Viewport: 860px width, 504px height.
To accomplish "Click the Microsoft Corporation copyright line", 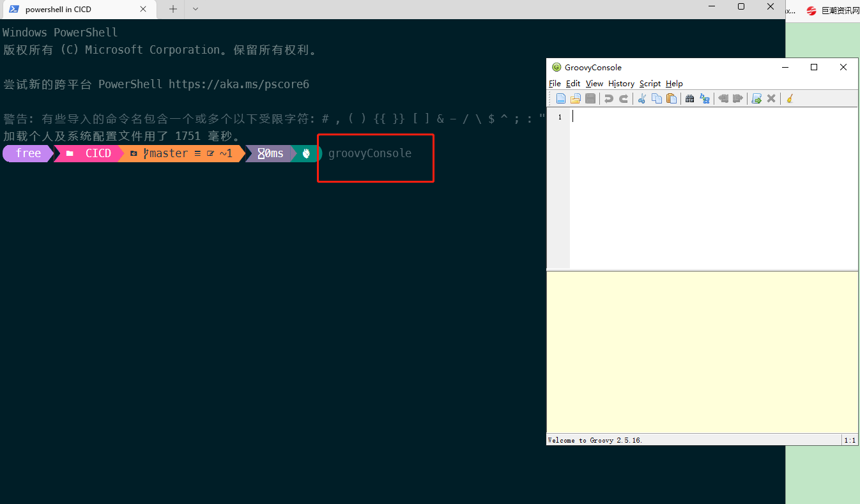I will click(x=160, y=50).
